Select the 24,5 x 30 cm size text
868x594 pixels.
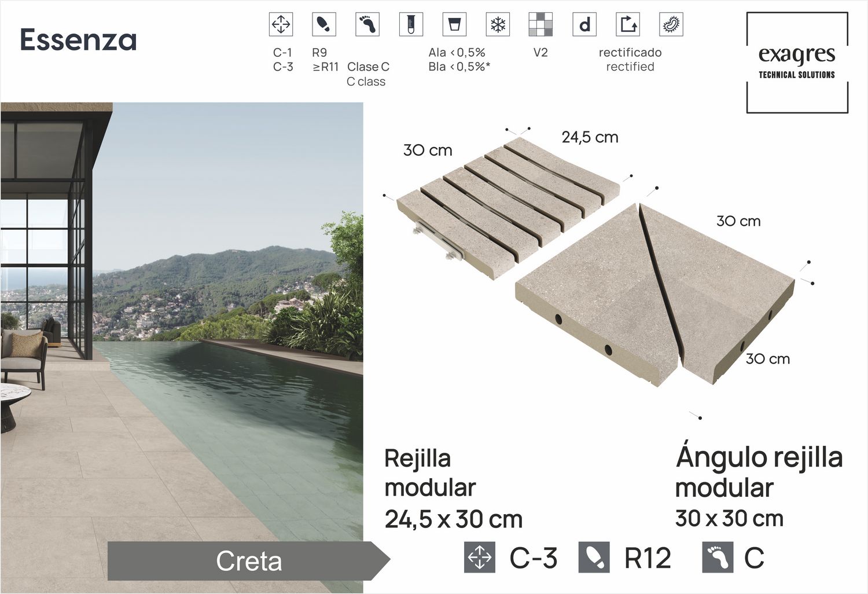click(x=454, y=519)
